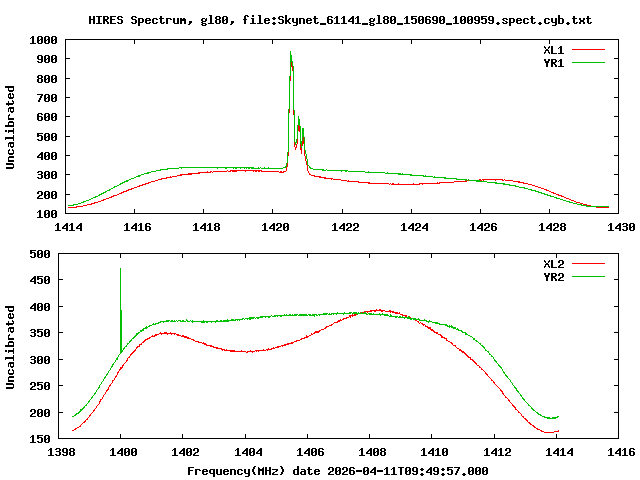Screen dimensions: 640x480
Task: Click the 1398 x-axis tick label
Action: point(61,452)
